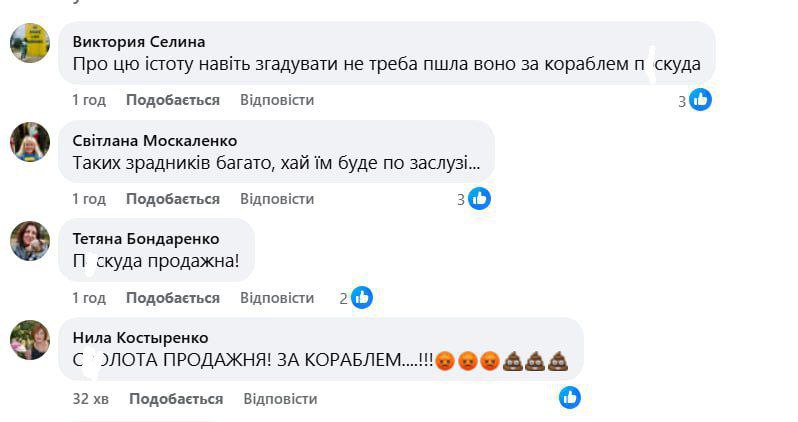Click like reaction icon on Виктория Селина's comment
Viewport: 798px width, 422px height.
click(x=701, y=99)
